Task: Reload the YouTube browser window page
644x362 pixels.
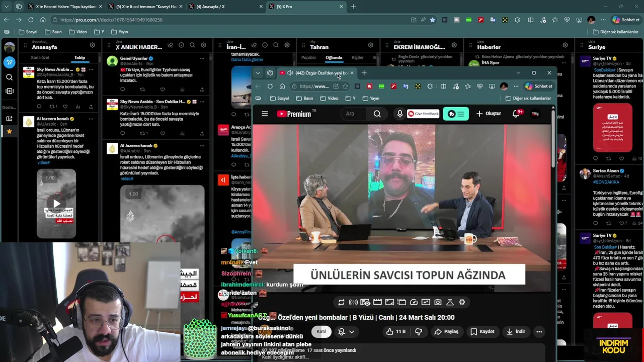Action: point(270,86)
